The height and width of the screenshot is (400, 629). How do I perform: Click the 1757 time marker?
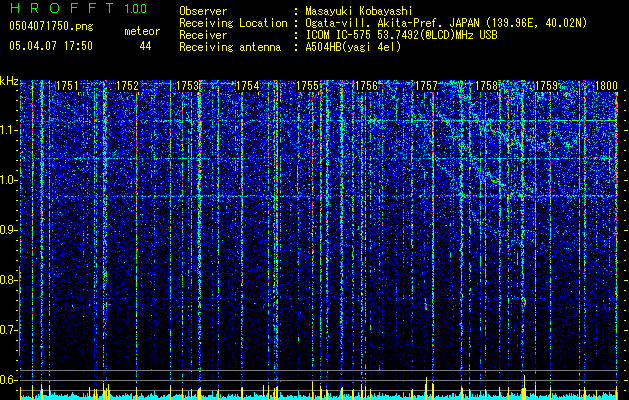coord(426,86)
